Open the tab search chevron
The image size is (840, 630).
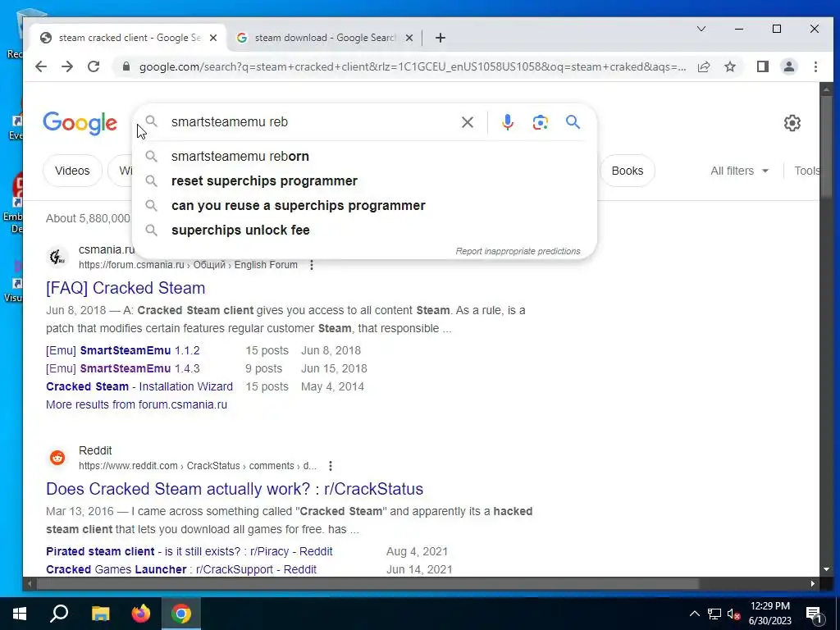(x=701, y=29)
